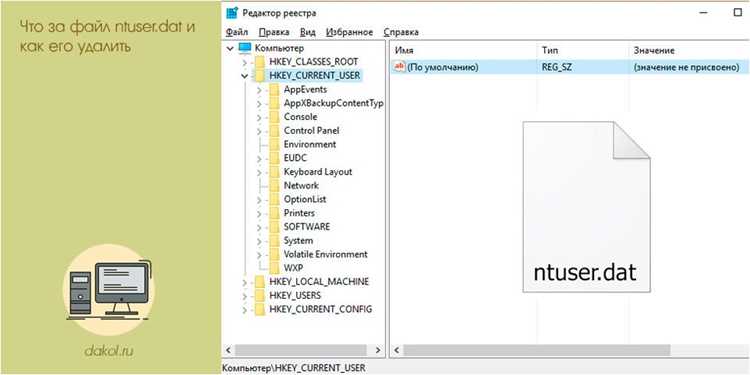
Task: Click the HKEY_CLASSES_ROOT folder icon
Action: (259, 62)
